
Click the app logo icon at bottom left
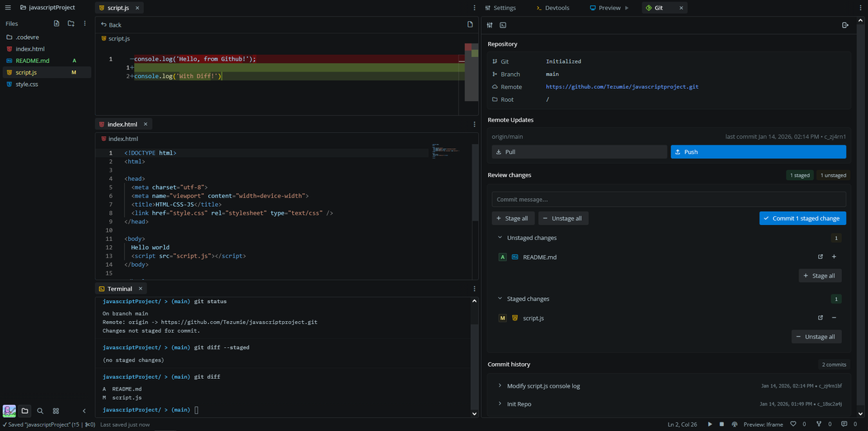pyautogui.click(x=9, y=411)
